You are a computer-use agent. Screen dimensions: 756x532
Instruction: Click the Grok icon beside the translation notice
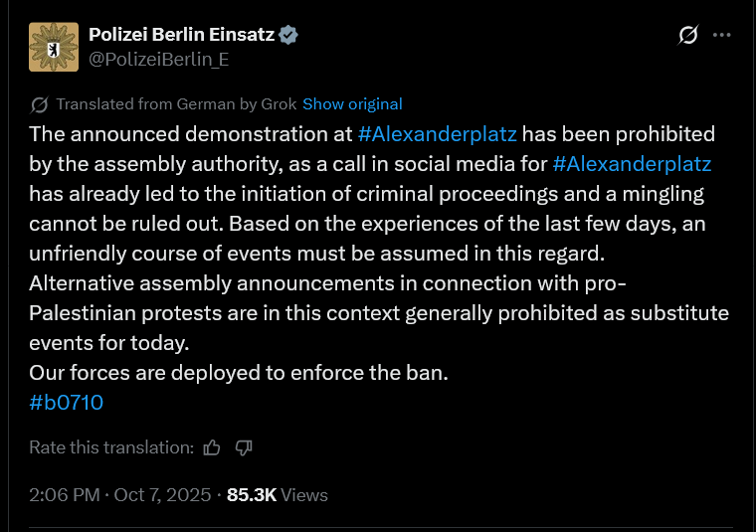[40, 104]
